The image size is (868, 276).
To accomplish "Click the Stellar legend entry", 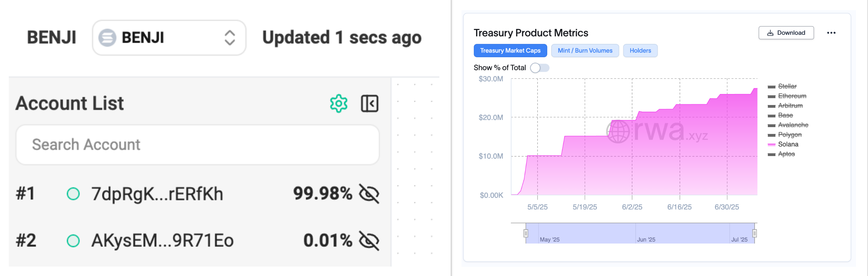I will click(787, 86).
